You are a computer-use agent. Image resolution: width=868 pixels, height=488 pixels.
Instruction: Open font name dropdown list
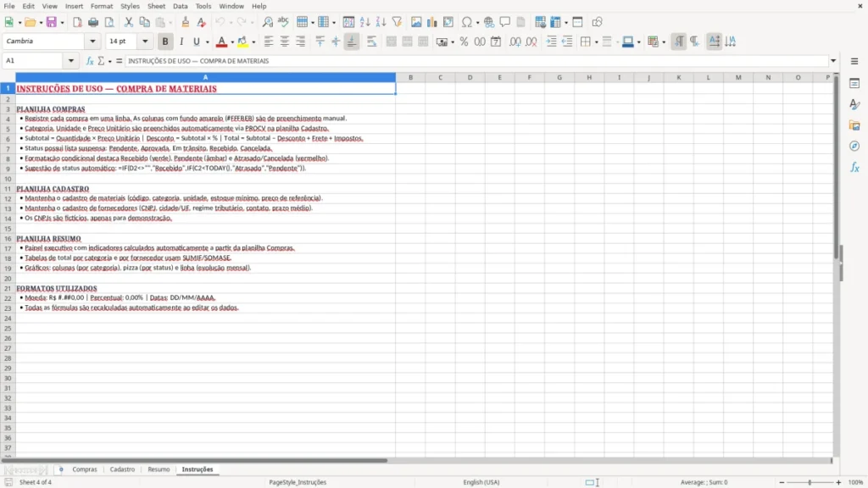[92, 41]
